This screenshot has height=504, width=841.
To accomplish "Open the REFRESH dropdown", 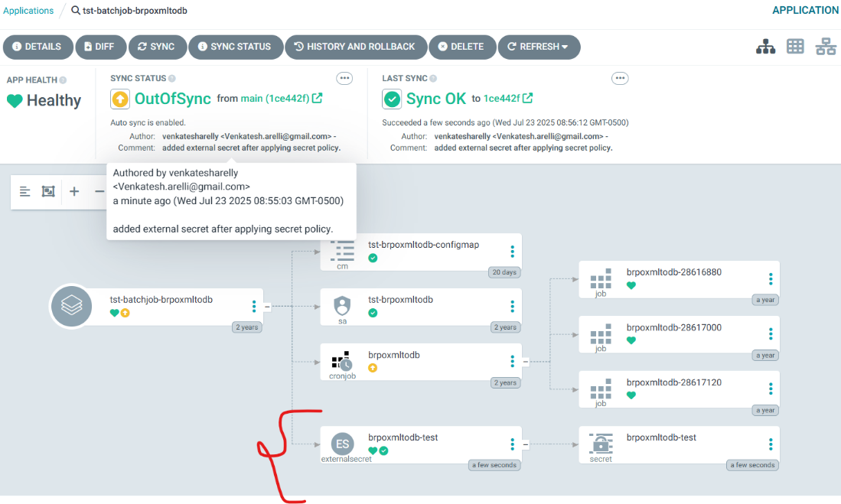I will [539, 47].
